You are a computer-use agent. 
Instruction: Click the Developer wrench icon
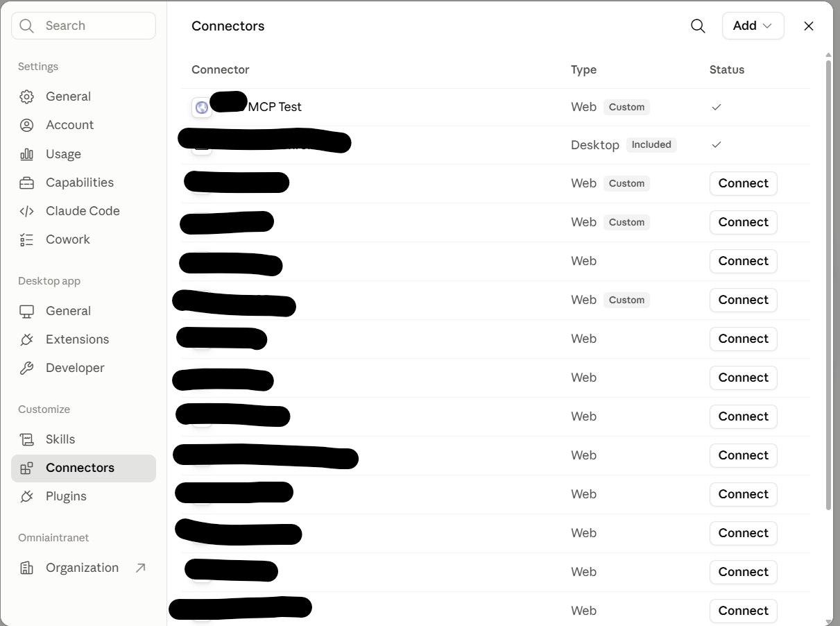click(26, 368)
